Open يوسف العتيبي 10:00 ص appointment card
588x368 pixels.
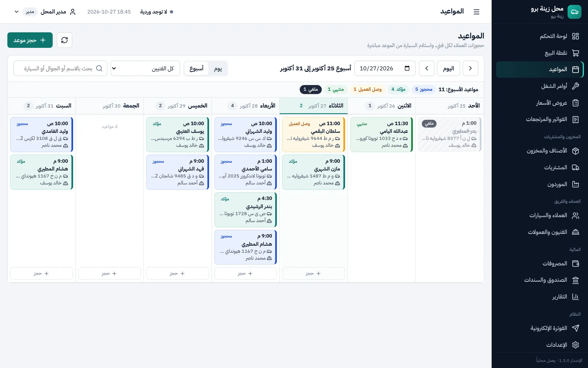coord(178,135)
